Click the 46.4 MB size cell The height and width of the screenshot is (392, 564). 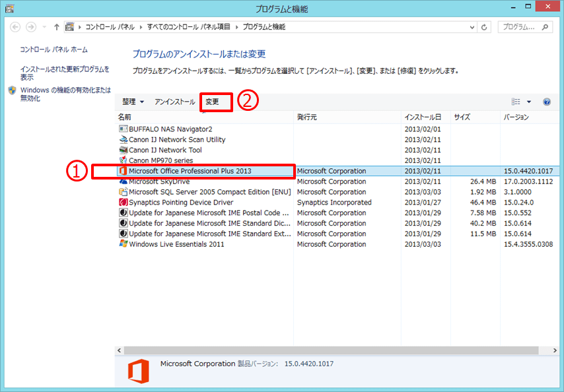[x=483, y=203]
